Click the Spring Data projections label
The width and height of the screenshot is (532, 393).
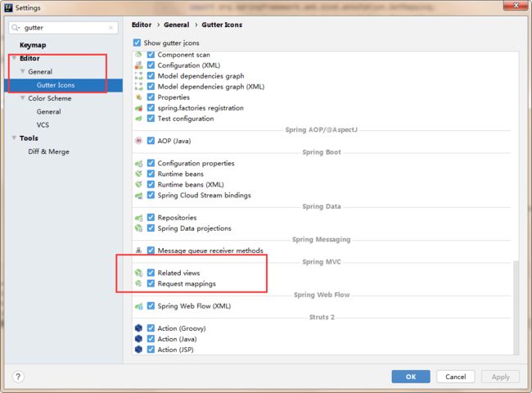(194, 228)
